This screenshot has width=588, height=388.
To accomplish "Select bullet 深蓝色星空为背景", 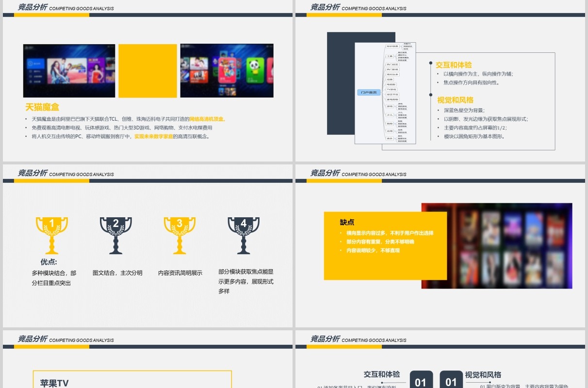I will (464, 111).
